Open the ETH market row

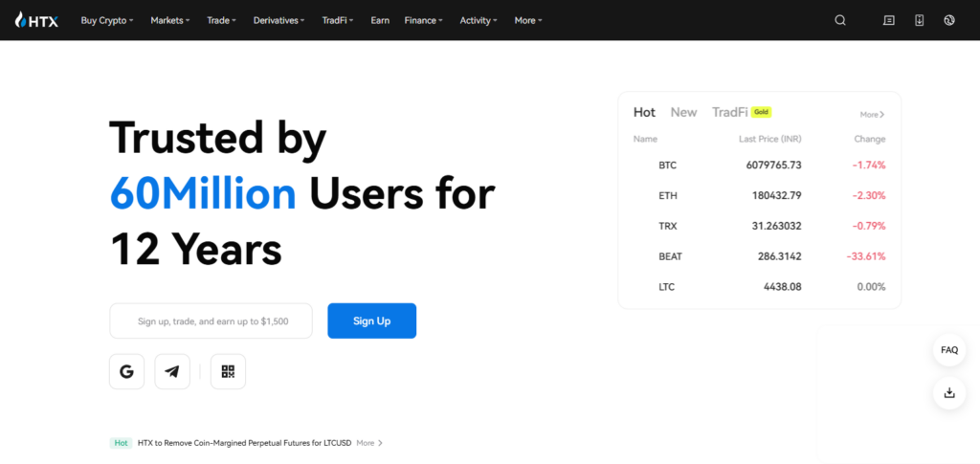[x=759, y=195]
